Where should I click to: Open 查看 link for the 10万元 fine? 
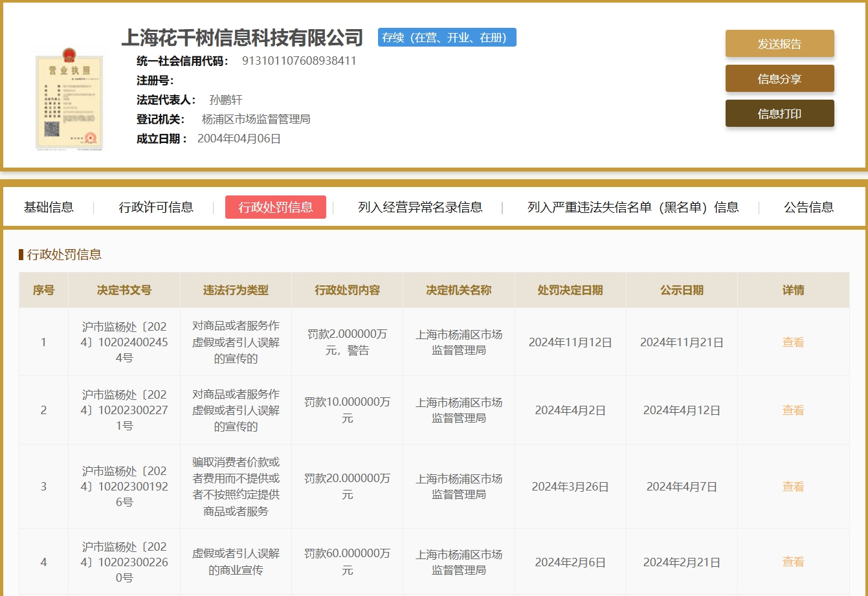point(793,410)
